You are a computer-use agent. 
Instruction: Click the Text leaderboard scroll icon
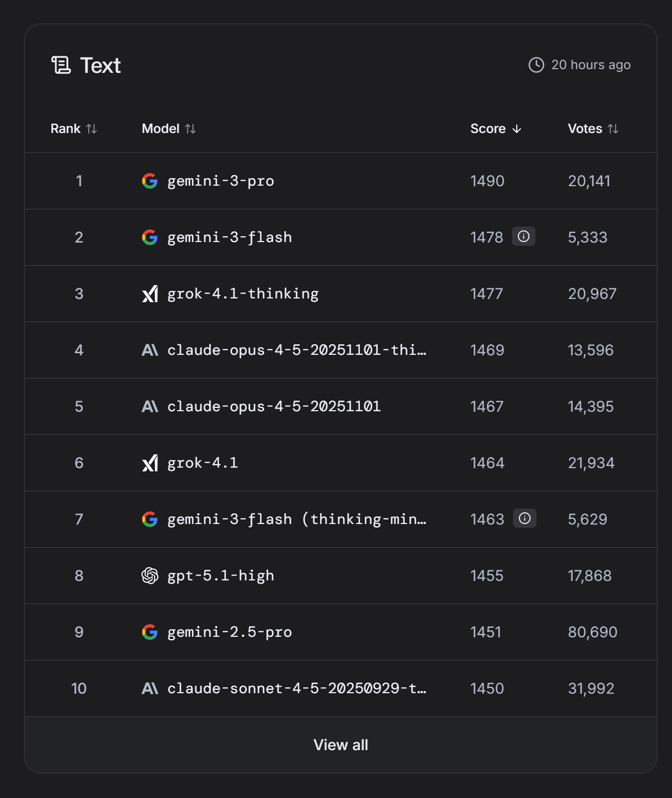61,65
